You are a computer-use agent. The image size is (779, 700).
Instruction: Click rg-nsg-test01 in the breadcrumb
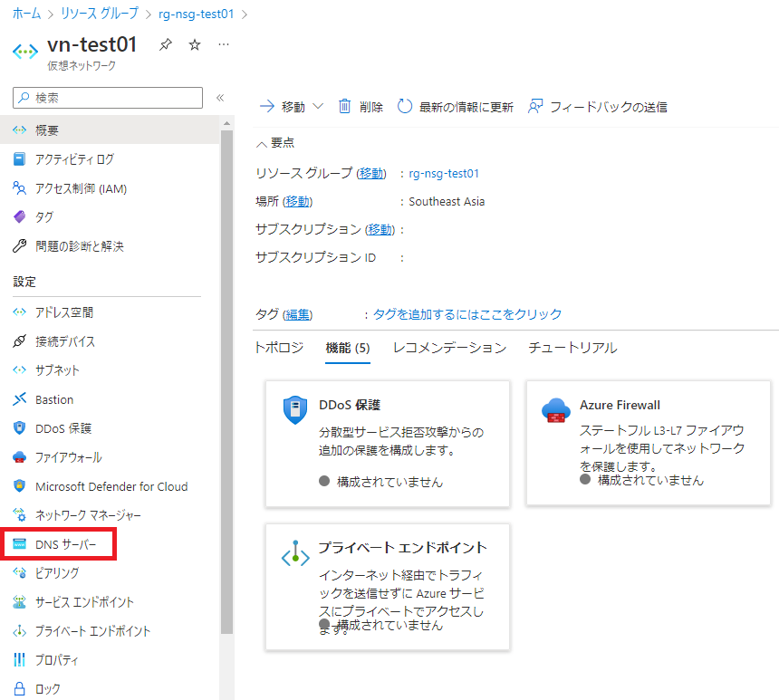(x=197, y=14)
